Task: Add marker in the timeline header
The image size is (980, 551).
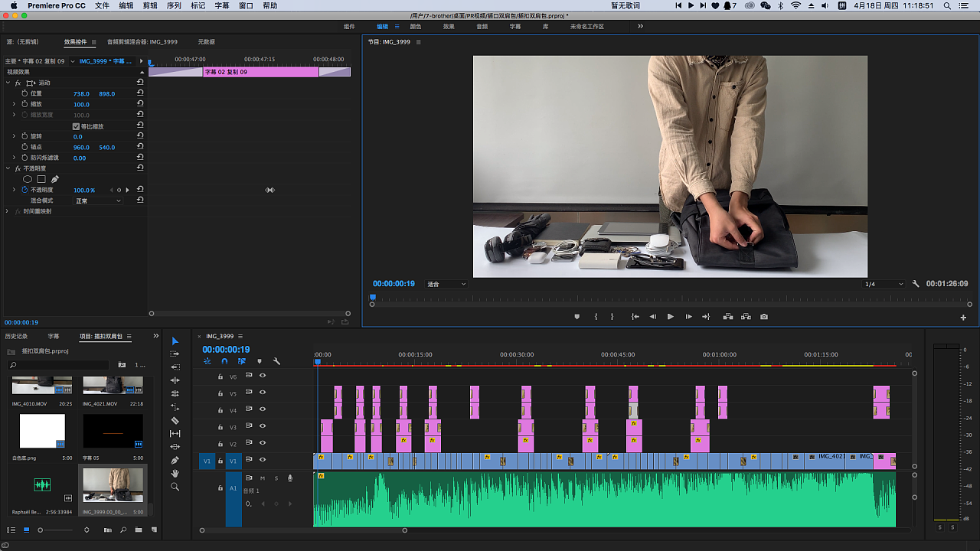Action: point(260,361)
